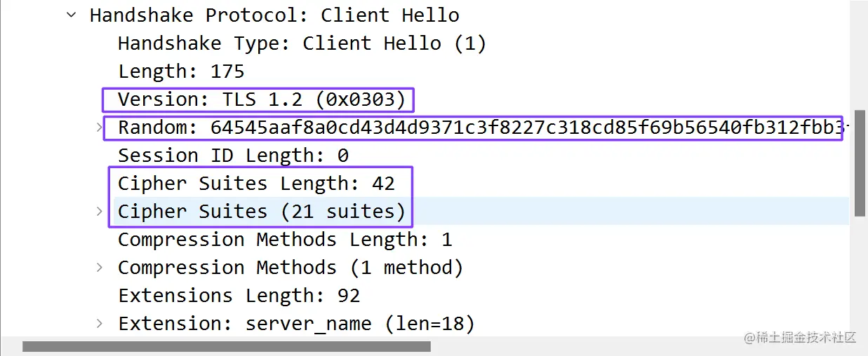868x356 pixels.
Task: Expand the Random field arrow
Action: [99, 128]
